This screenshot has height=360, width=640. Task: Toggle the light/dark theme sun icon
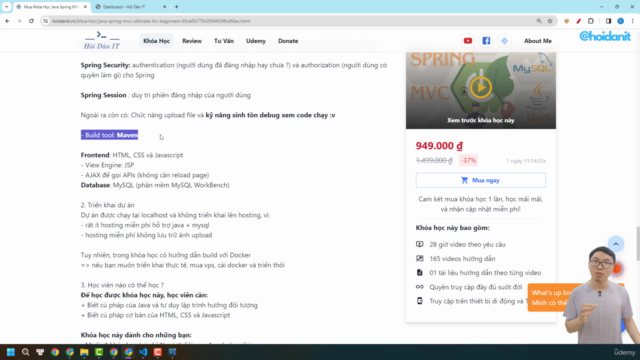point(504,41)
